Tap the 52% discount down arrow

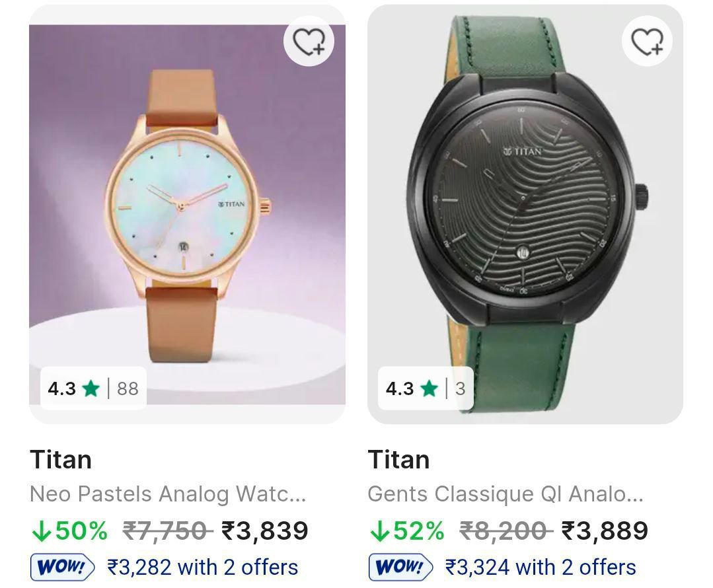(x=379, y=531)
